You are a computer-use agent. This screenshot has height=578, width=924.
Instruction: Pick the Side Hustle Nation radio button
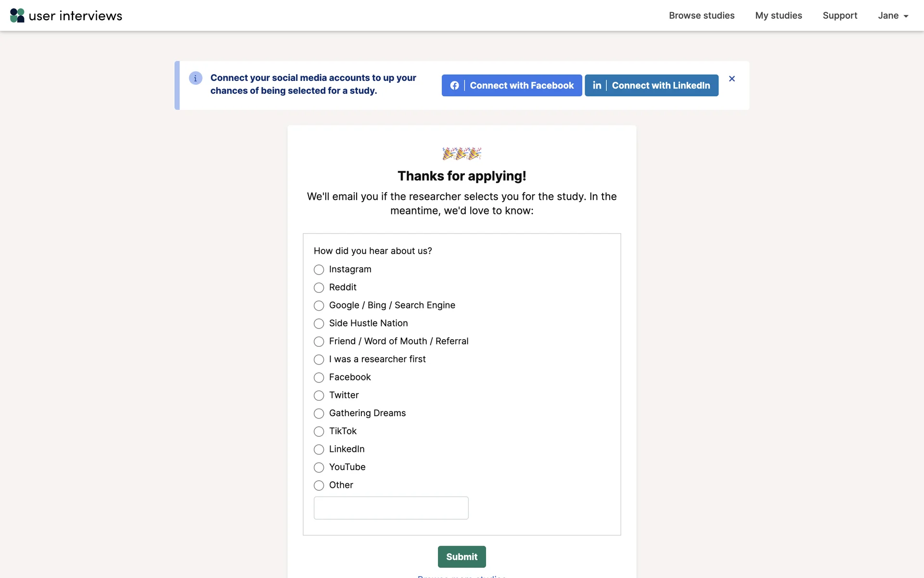pyautogui.click(x=319, y=324)
